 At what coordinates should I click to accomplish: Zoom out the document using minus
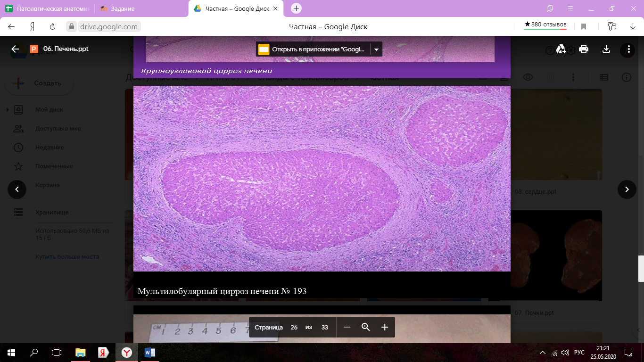tap(347, 327)
